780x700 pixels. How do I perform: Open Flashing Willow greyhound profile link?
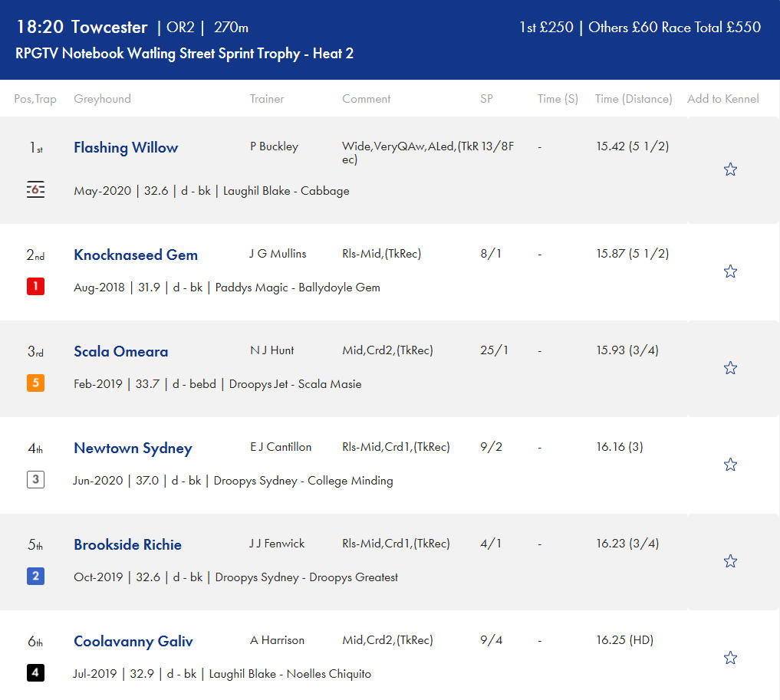[x=126, y=148]
